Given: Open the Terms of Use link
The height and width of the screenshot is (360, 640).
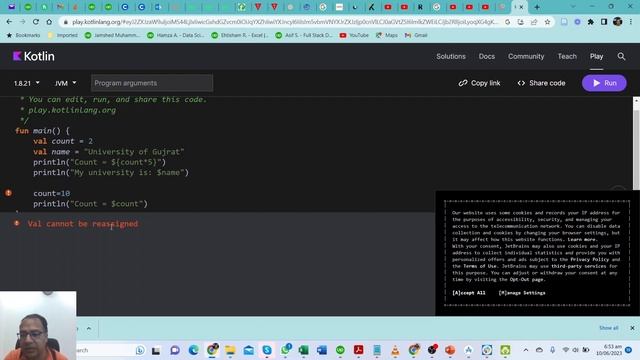Looking at the screenshot, I should (480, 266).
